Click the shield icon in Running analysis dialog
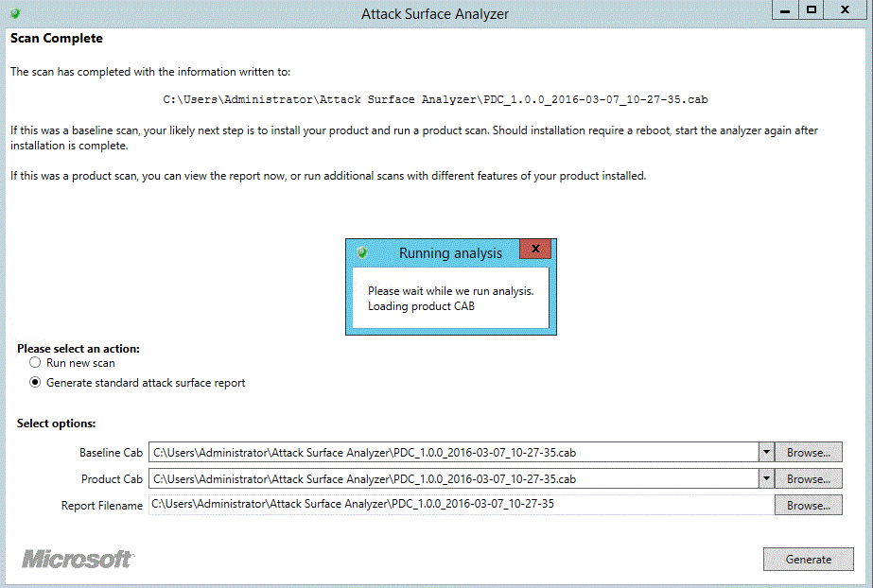This screenshot has height=588, width=873. pos(361,252)
